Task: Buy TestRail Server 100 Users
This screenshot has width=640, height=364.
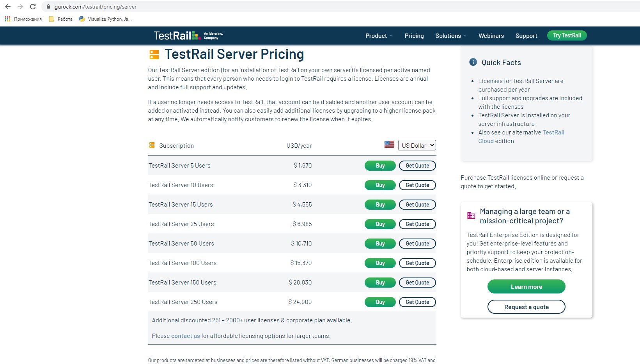Action: (380, 263)
